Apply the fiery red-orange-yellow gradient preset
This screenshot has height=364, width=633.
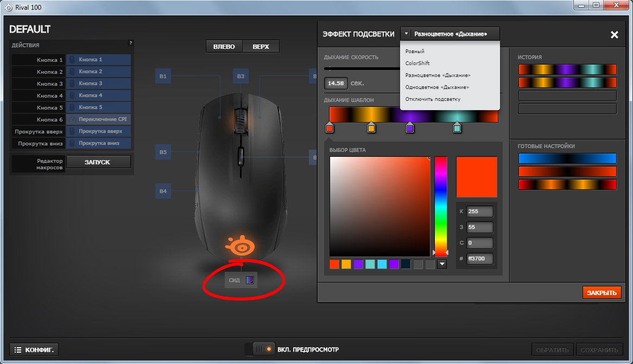tap(567, 184)
